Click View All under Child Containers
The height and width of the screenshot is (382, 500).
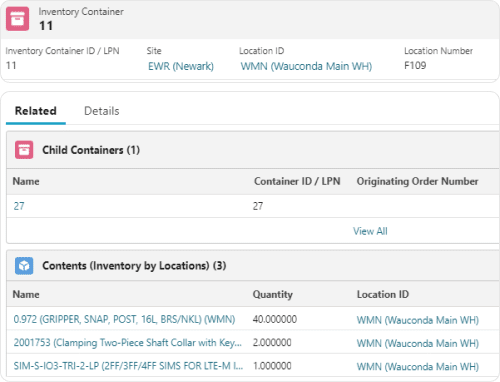[370, 231]
